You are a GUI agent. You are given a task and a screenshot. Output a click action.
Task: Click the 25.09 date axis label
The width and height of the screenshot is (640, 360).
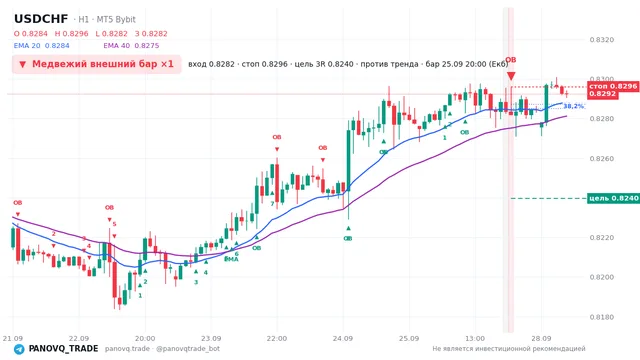coord(409,338)
